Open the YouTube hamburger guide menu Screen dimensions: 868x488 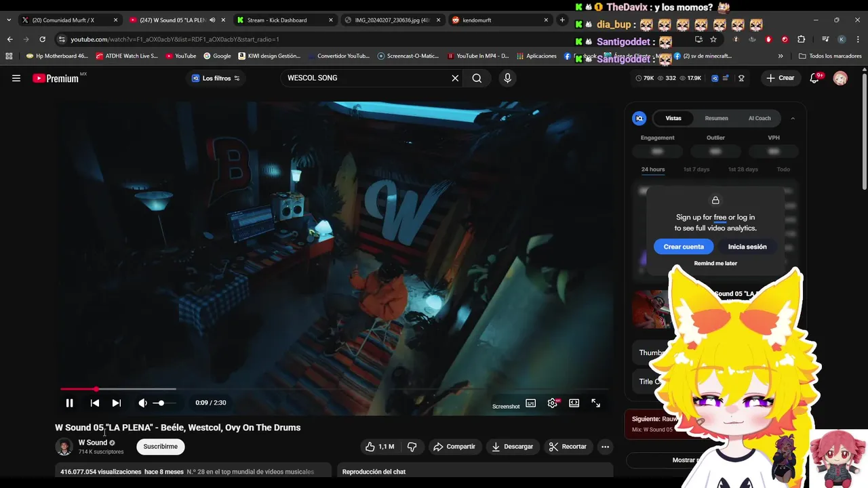[16, 78]
